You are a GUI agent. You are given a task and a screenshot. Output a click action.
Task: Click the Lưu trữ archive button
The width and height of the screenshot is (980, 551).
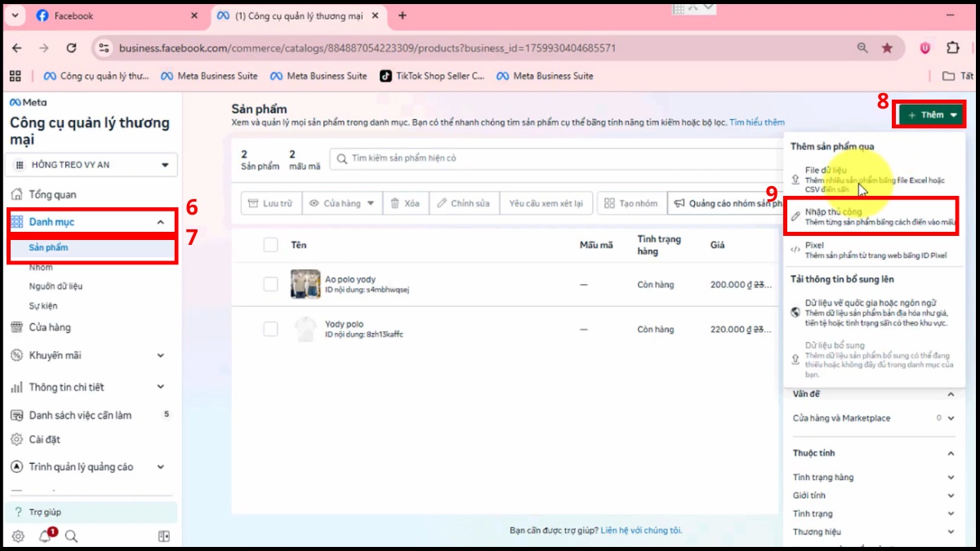(270, 203)
